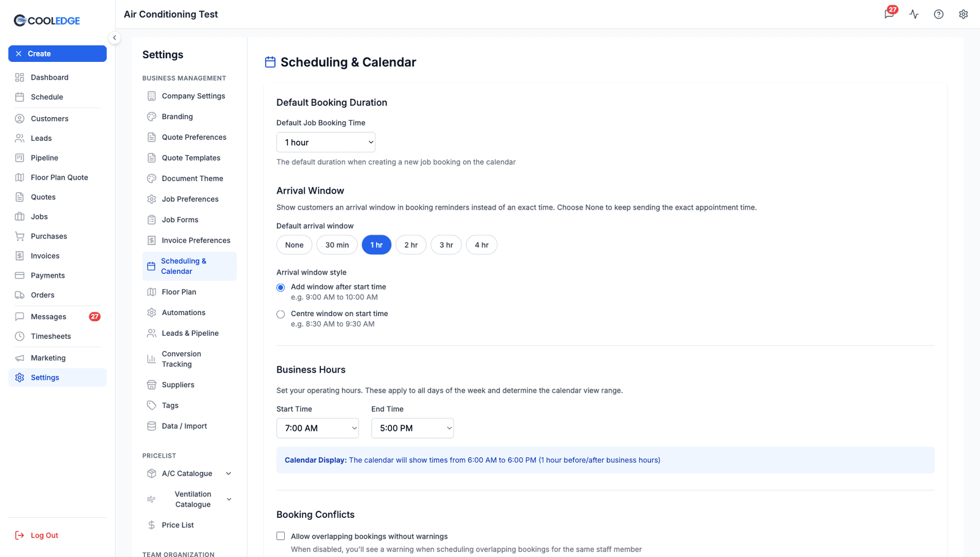
Task: Select the '4 hr' arrival window button
Action: tap(481, 245)
